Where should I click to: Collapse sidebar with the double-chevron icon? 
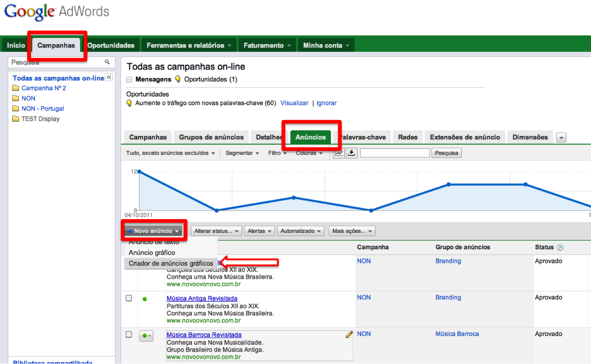pos(109,77)
